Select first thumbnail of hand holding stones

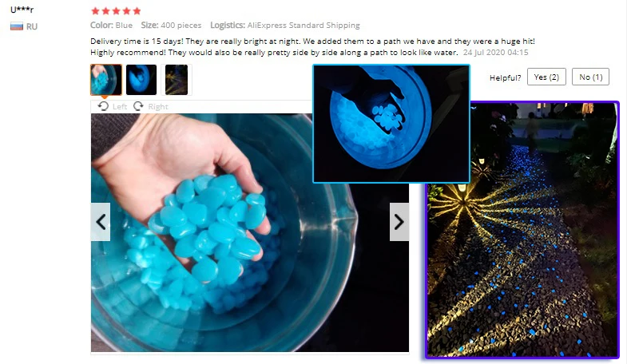tap(106, 80)
